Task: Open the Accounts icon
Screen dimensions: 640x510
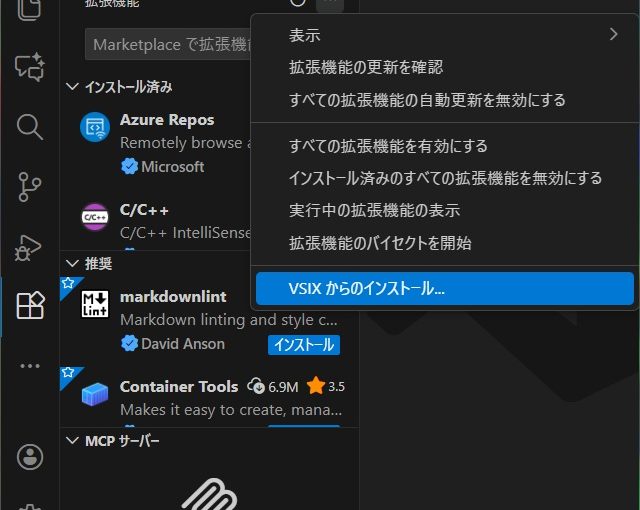Action: (x=30, y=457)
